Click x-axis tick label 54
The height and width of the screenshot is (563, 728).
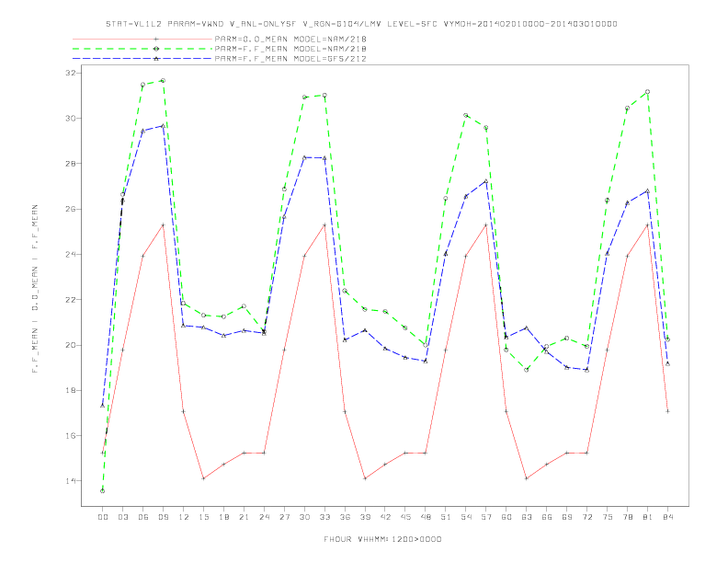(466, 517)
